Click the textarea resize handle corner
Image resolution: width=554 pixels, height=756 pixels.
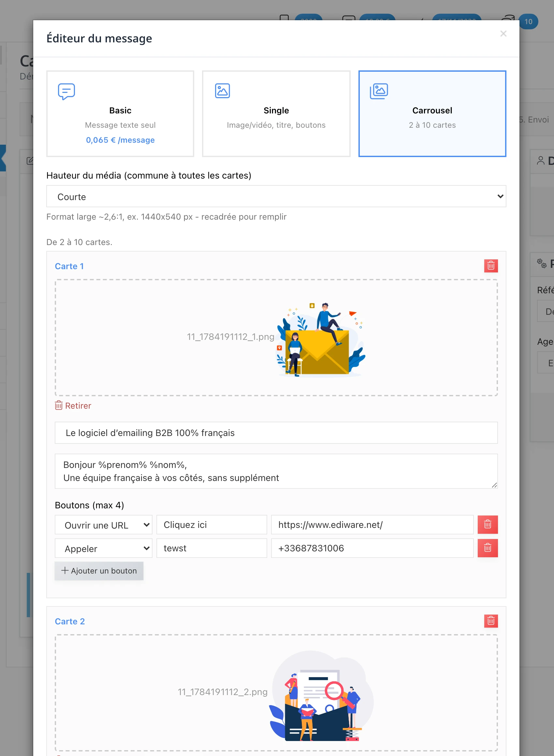(494, 485)
